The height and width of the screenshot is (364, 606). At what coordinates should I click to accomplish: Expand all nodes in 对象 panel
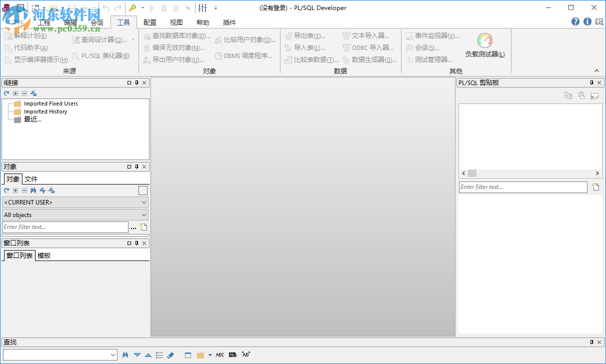tap(15, 190)
